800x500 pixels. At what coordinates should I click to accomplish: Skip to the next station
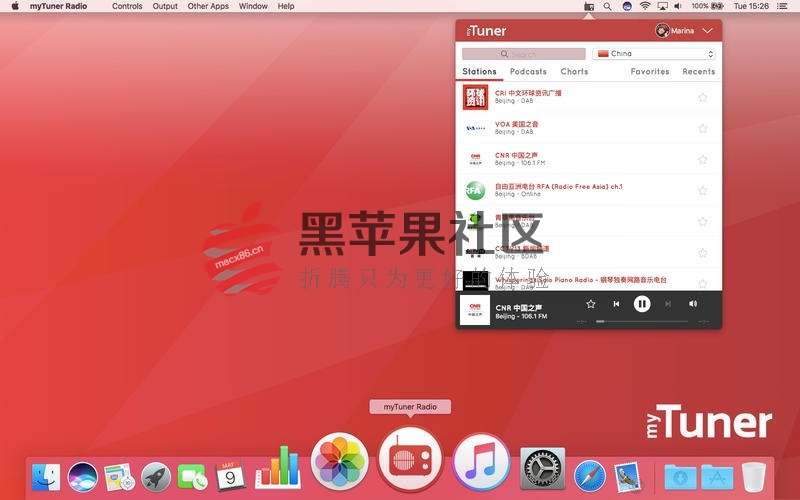pos(668,304)
